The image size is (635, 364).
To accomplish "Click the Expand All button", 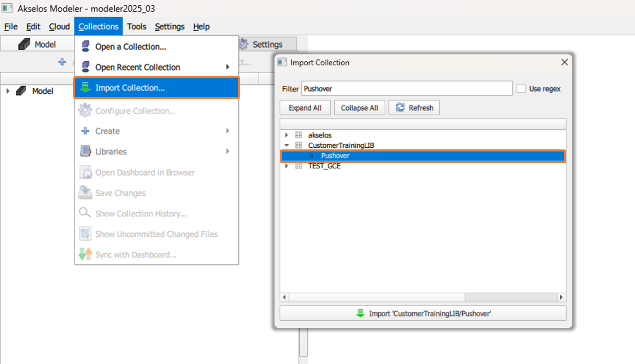I will (305, 108).
